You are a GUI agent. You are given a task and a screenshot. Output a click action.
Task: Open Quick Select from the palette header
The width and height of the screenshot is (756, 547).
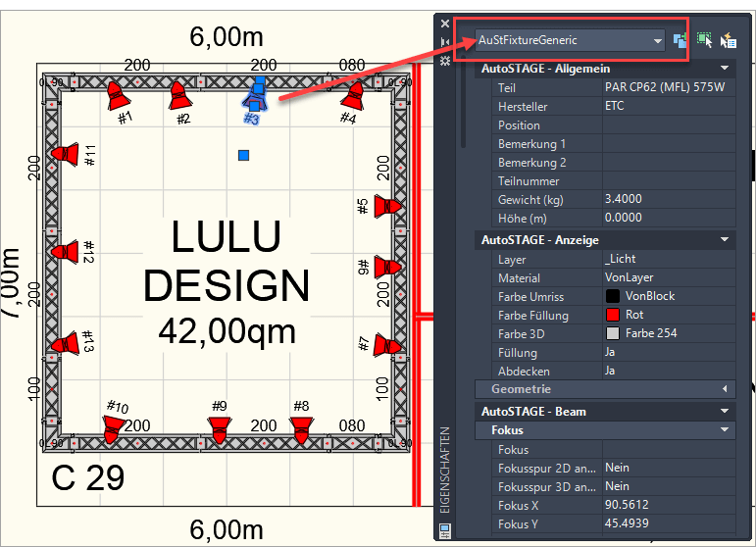coord(728,40)
